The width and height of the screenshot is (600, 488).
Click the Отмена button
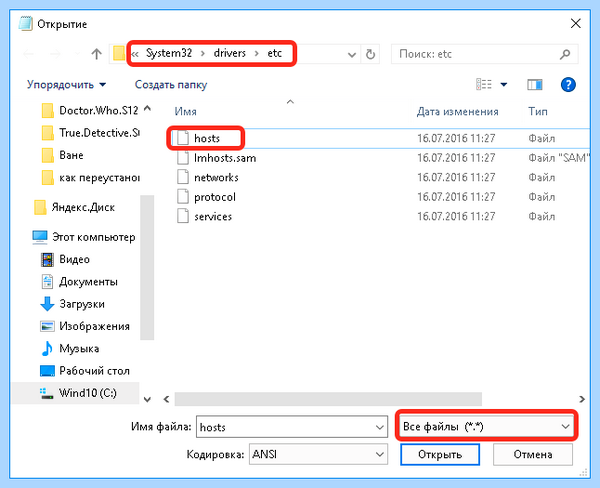click(x=533, y=454)
